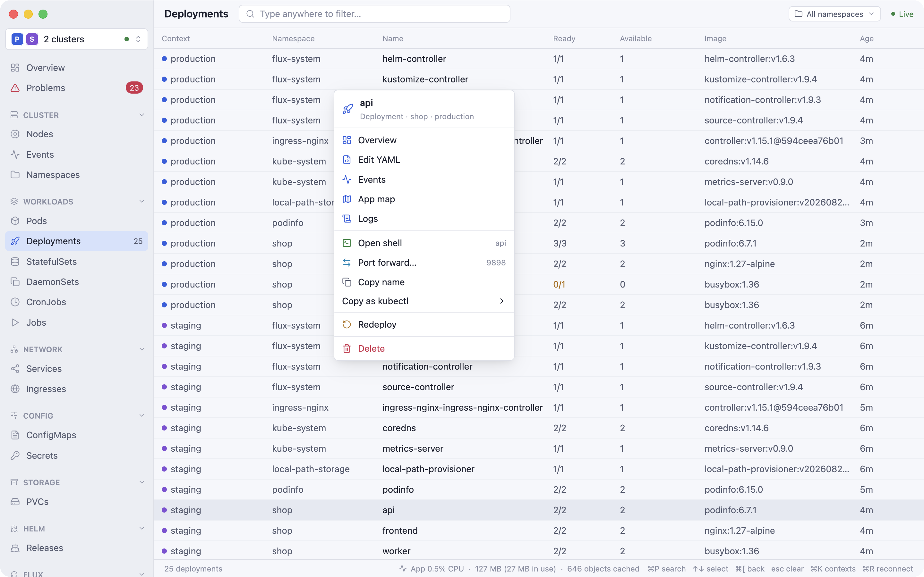
Task: Sort by the Ready column header
Action: (x=564, y=38)
